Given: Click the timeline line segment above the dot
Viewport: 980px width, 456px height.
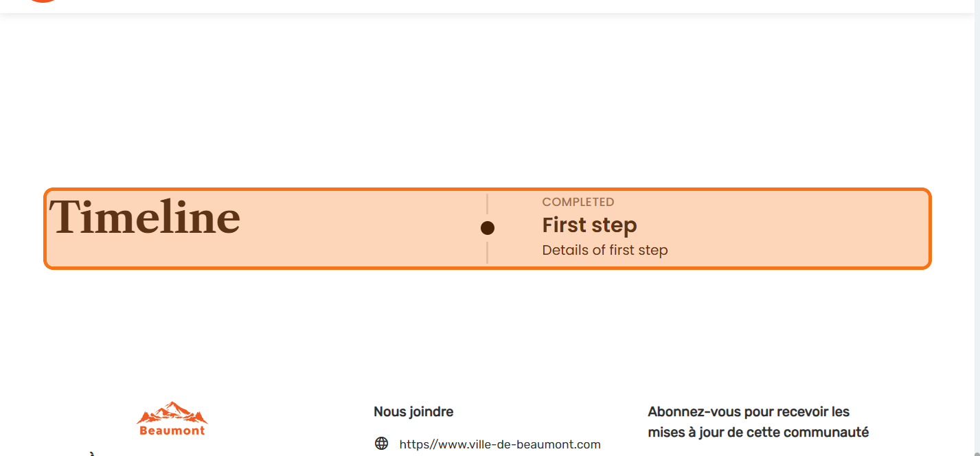Looking at the screenshot, I should pos(488,204).
